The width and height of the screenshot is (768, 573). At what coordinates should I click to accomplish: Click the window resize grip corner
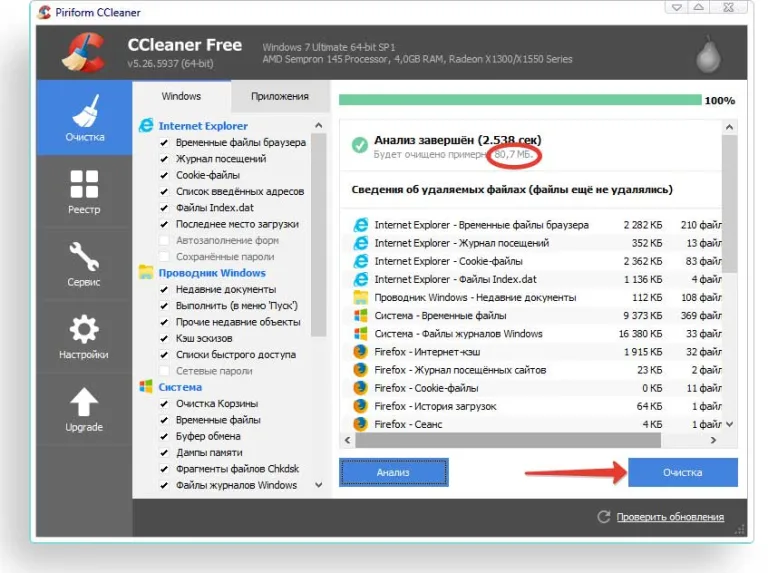click(x=740, y=530)
